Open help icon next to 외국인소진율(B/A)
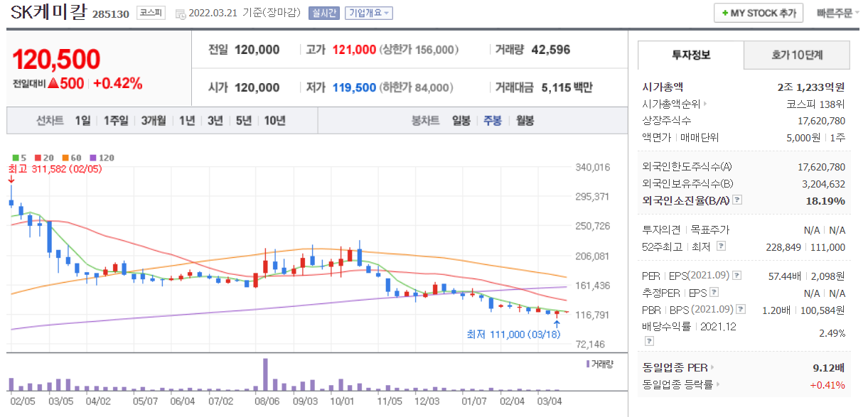The height and width of the screenshot is (417, 868). tap(737, 200)
